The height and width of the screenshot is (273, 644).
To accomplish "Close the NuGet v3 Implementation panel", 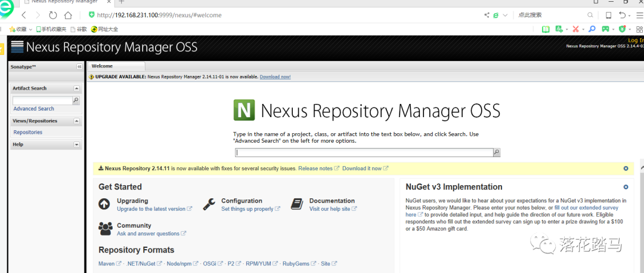I will coord(626,187).
